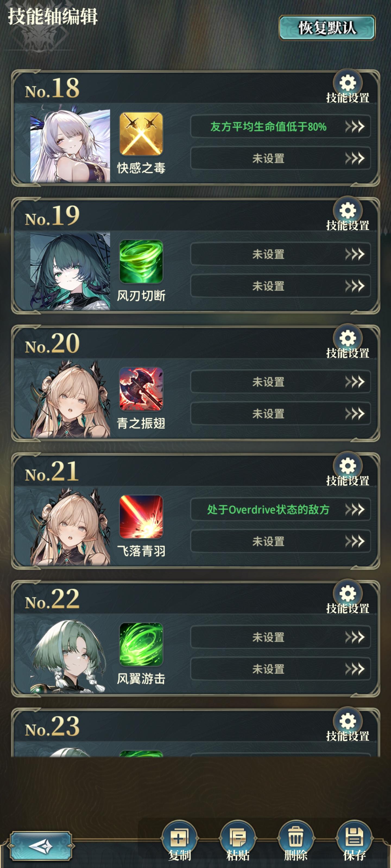Click the 删除 trash icon
This screenshot has height=868, width=391.
coord(295,838)
